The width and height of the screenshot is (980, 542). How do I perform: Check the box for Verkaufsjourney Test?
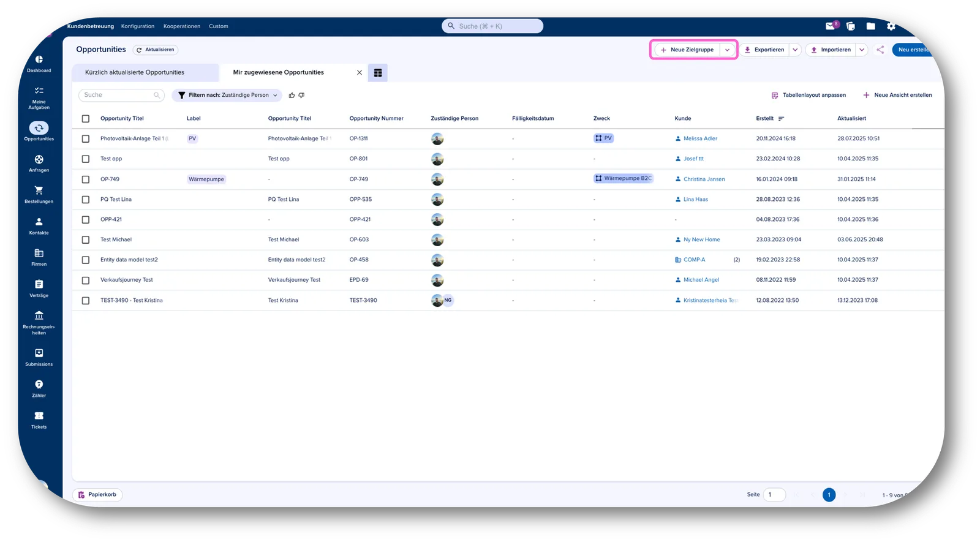pyautogui.click(x=86, y=280)
